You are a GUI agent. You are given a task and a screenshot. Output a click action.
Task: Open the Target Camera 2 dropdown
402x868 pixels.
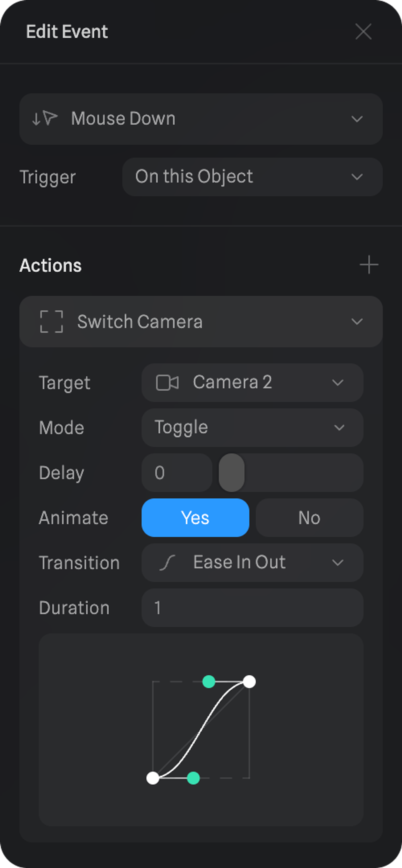337,383
